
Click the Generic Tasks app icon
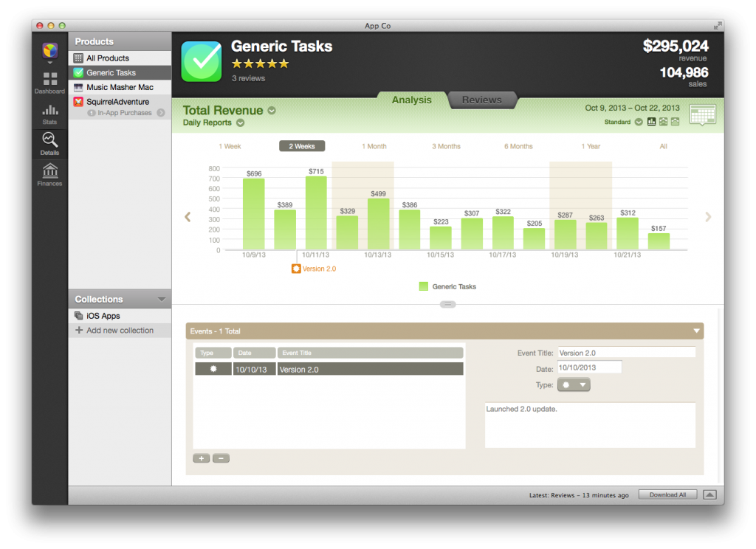click(x=202, y=62)
